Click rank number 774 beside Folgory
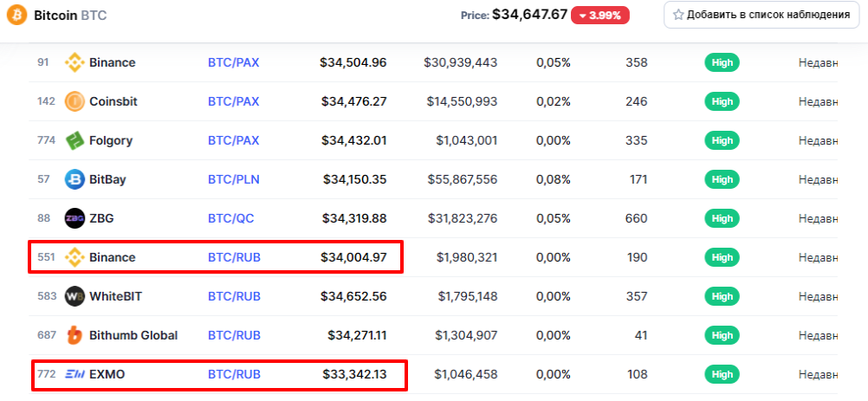868x401 pixels. click(x=47, y=140)
